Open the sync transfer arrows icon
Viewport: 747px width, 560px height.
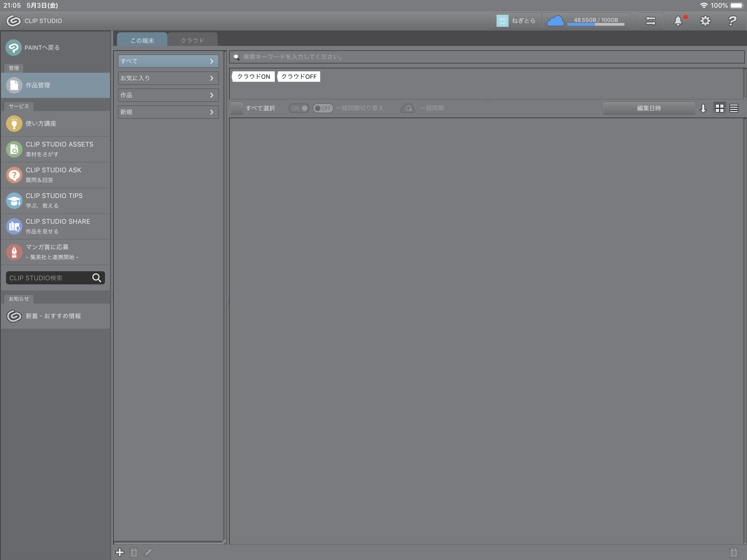tap(650, 21)
